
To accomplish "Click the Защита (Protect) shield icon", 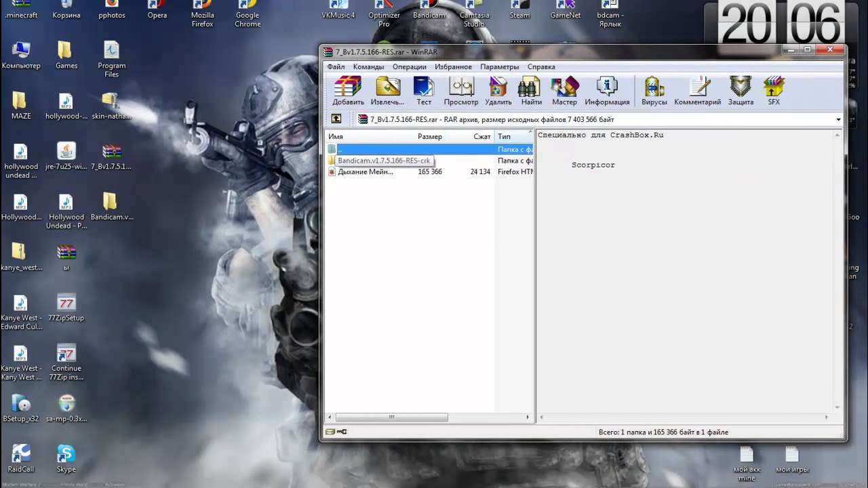I will click(741, 91).
